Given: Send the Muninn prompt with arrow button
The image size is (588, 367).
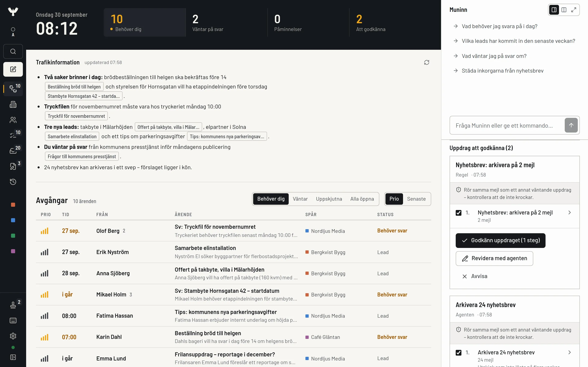Looking at the screenshot, I should pos(571,125).
